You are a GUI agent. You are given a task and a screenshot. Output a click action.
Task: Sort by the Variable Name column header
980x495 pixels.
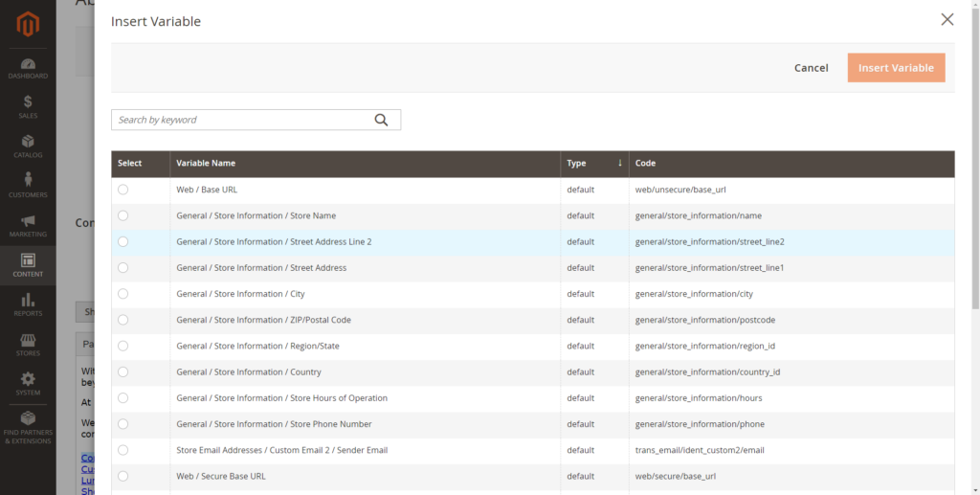(365, 163)
